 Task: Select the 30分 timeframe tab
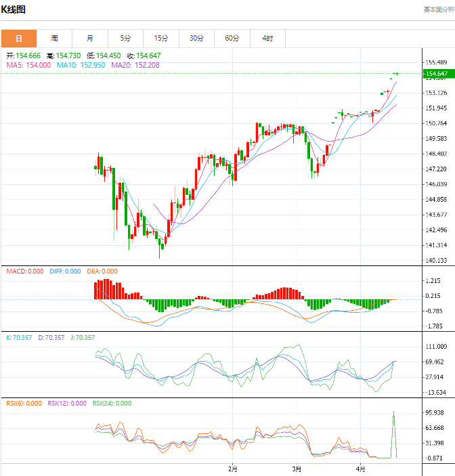pyautogui.click(x=196, y=39)
